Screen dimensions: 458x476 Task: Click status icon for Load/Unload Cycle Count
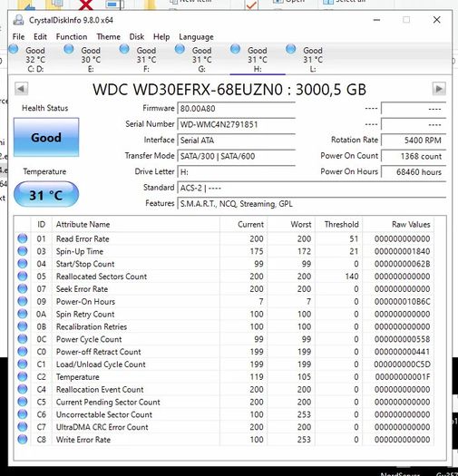[x=23, y=364]
